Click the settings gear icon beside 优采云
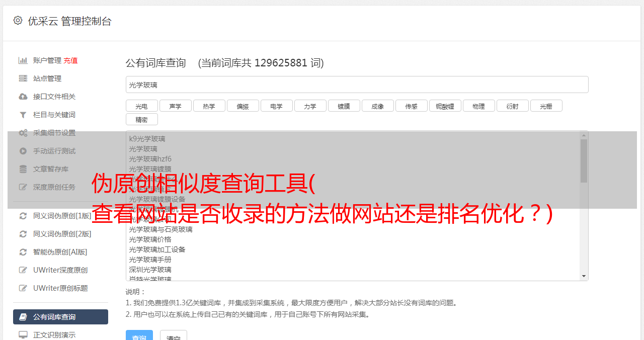This screenshot has height=340, width=644. 18,21
